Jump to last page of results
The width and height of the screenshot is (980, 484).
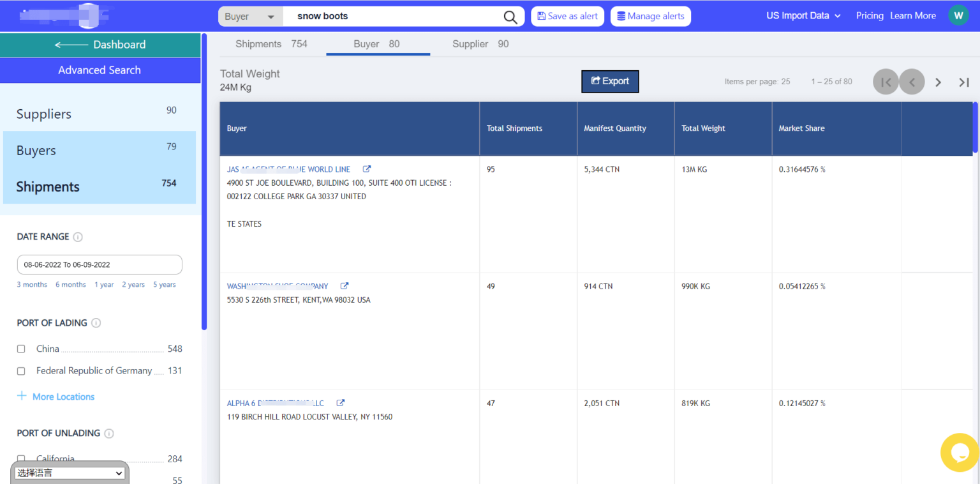tap(964, 82)
